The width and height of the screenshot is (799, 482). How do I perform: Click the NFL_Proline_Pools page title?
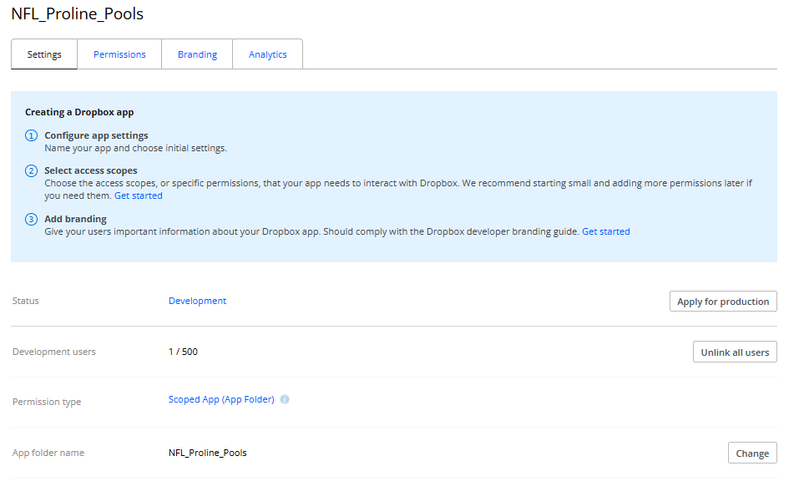coord(77,14)
